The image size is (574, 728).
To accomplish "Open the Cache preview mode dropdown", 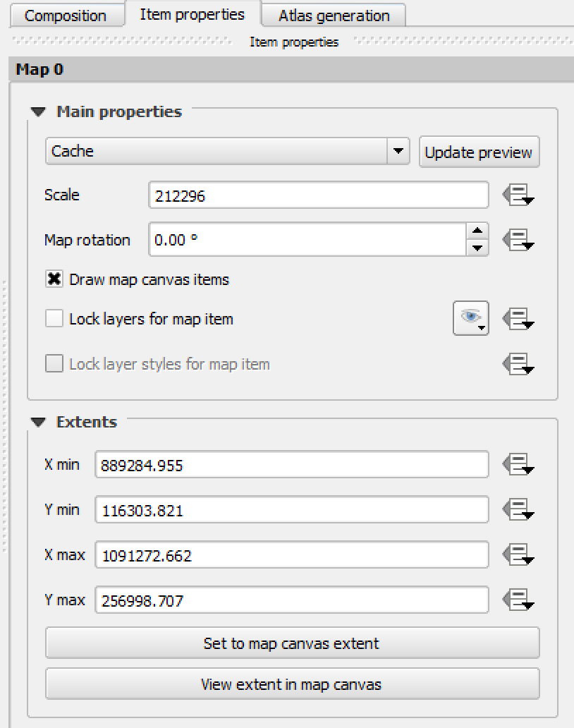I will point(400,151).
